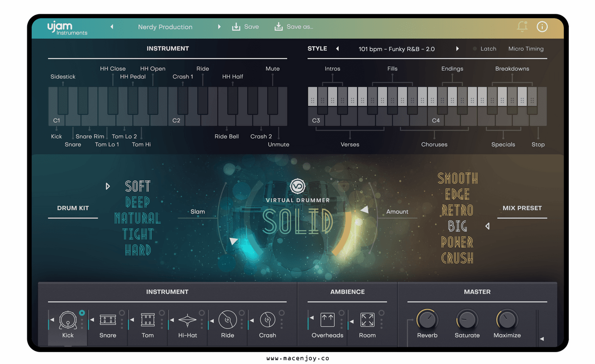Image resolution: width=595 pixels, height=364 pixels.
Task: Toggle the Room channel circle button
Action: point(381,313)
